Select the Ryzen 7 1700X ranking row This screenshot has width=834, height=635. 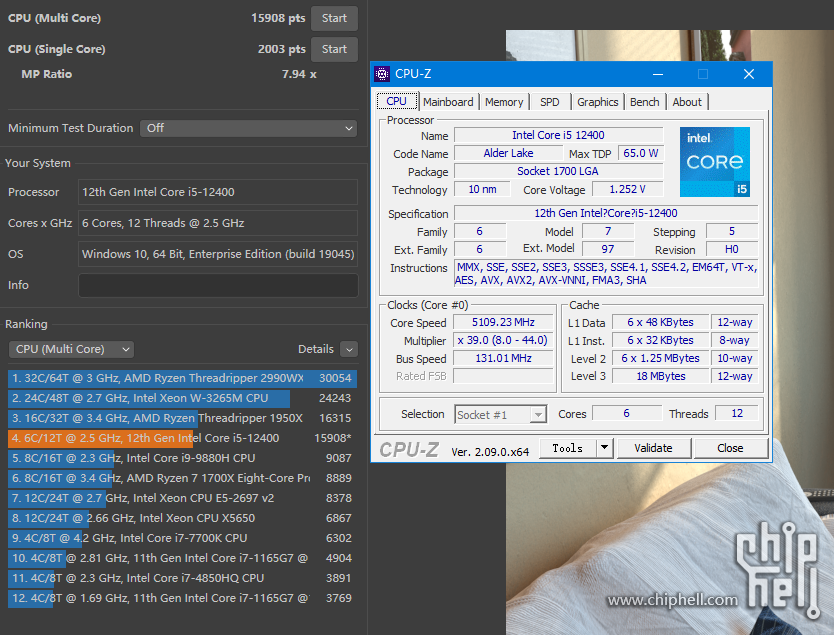182,478
